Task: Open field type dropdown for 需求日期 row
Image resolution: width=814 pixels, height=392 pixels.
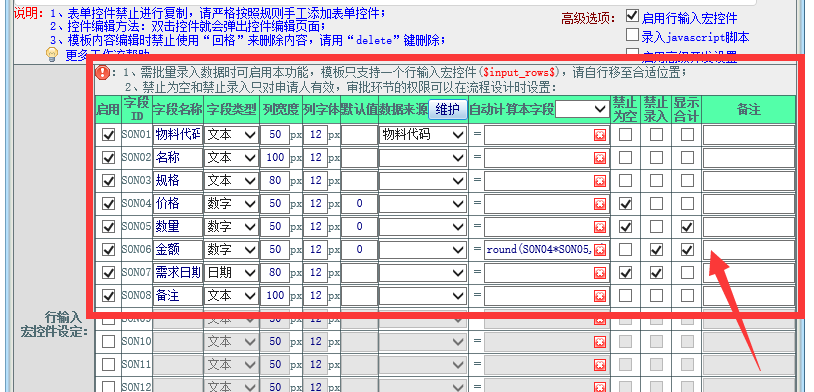Action: tap(232, 273)
